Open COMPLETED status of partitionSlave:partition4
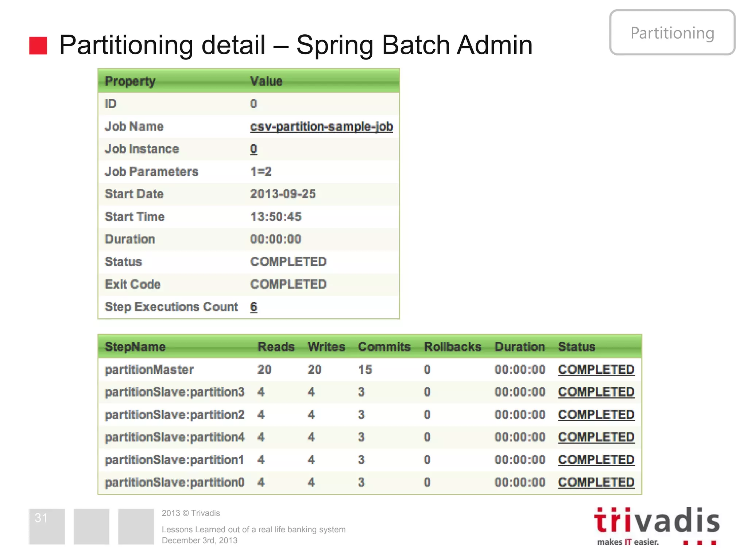This screenshot has width=747, height=560. pos(596,437)
